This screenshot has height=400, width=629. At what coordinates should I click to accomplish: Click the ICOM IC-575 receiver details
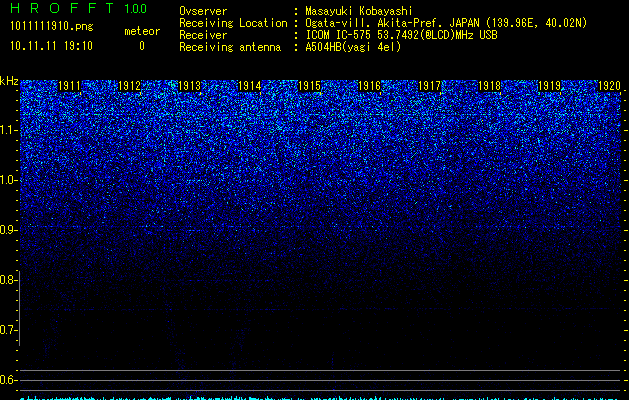tap(401, 35)
